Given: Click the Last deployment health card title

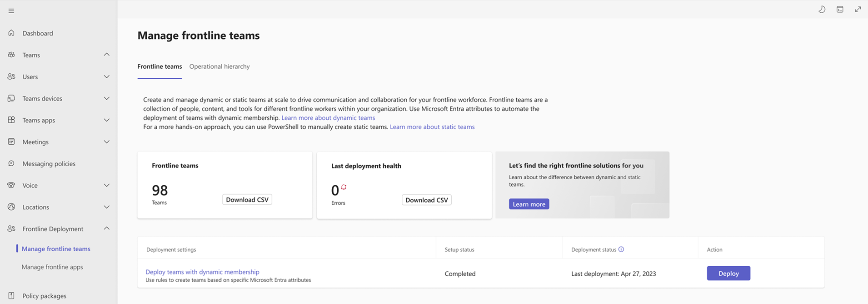Looking at the screenshot, I should coord(366,166).
